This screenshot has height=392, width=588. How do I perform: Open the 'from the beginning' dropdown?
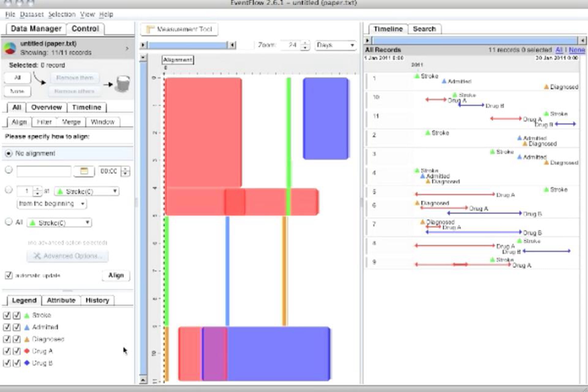coord(52,204)
